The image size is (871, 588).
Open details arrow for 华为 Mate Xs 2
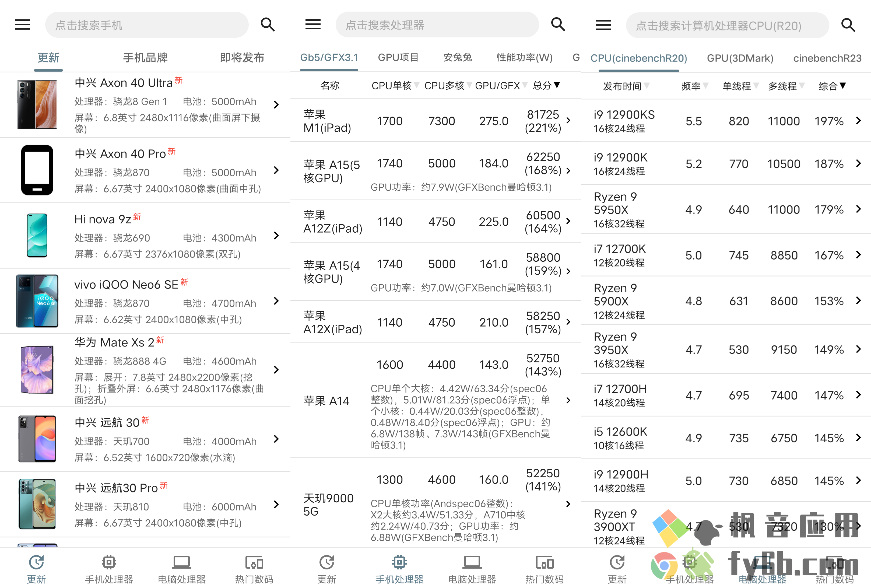point(276,370)
